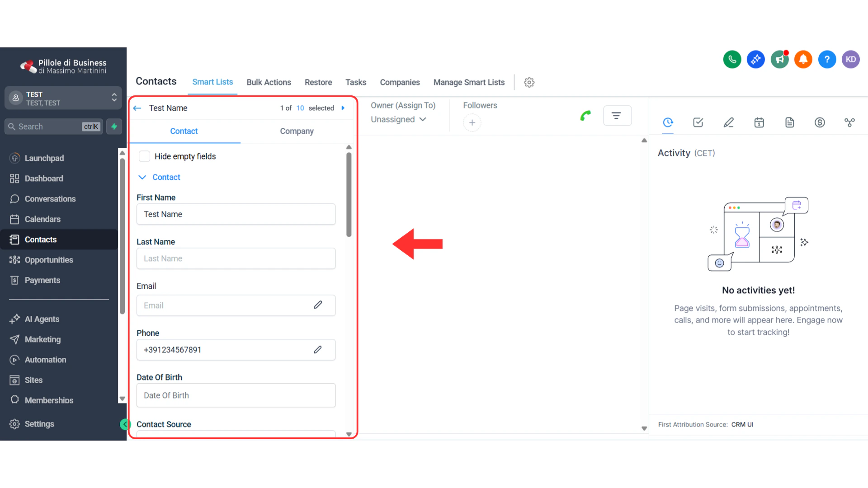The width and height of the screenshot is (868, 488).
Task: Open the Notes pencil icon
Action: coord(728,122)
